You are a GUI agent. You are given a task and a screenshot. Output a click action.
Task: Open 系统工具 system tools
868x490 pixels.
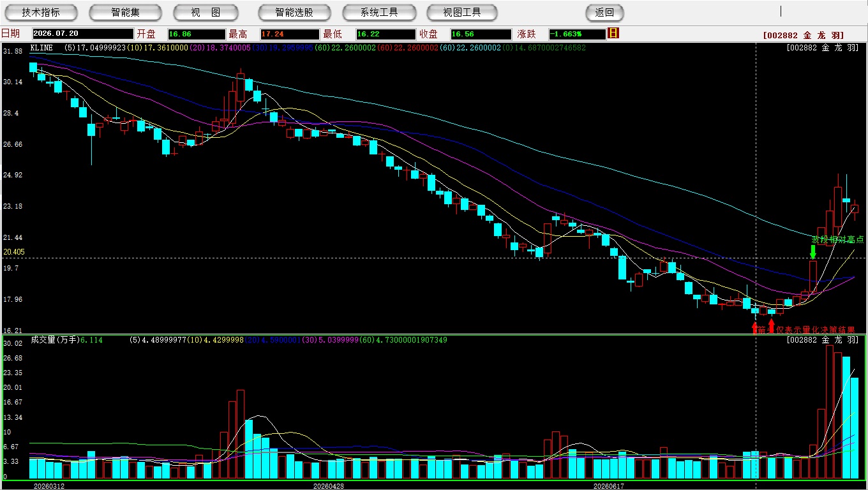[379, 12]
